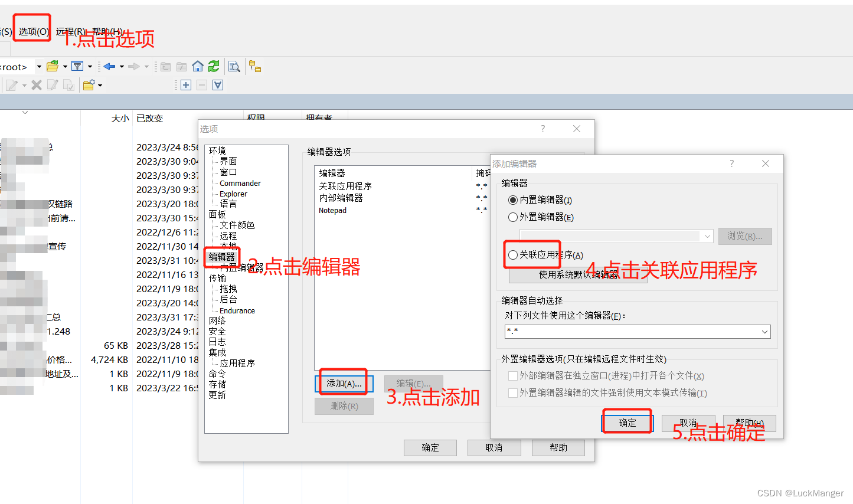853x504 pixels.
Task: Click the Select files plus icon
Action: coord(186,85)
